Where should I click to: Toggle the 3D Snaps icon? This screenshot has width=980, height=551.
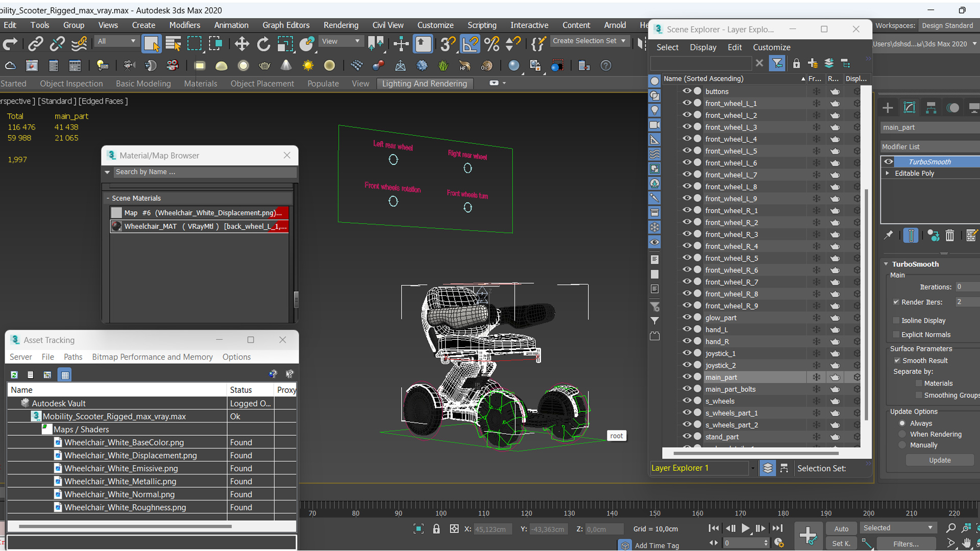click(x=448, y=44)
